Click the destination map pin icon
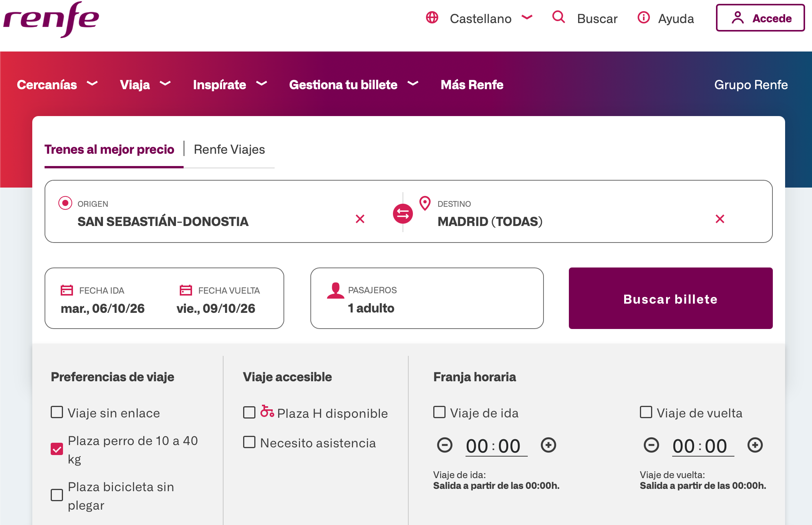Screen dimensions: 812x525 [425, 203]
